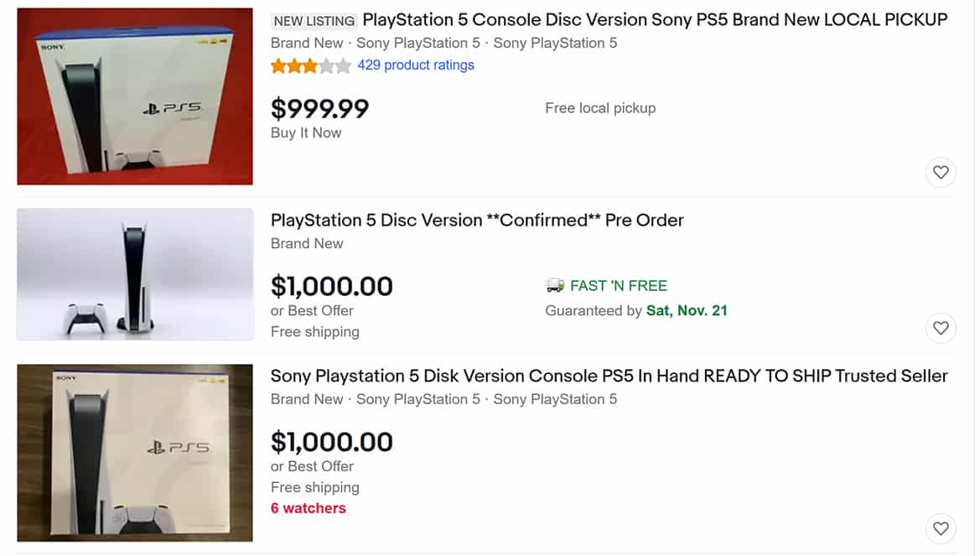Click the heart icon on the first PS5 listing
The width and height of the screenshot is (980, 556).
(941, 172)
